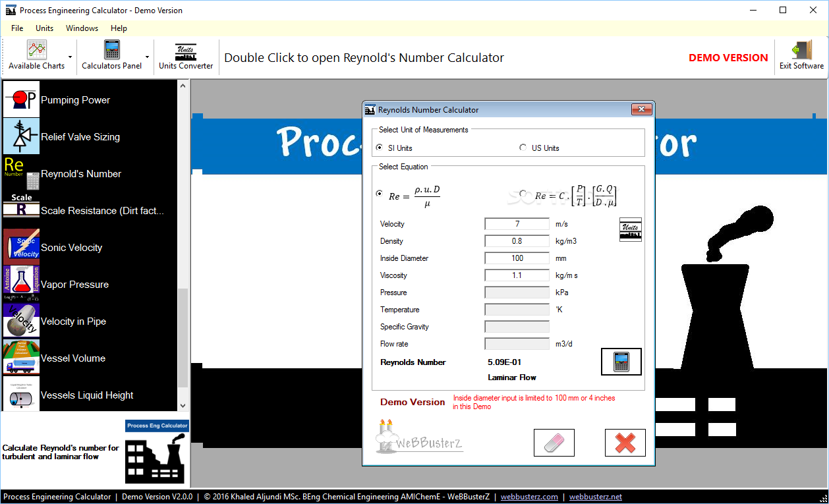Choose the Re = ρuD/μ equation option
This screenshot has width=829, height=504.
[x=379, y=193]
